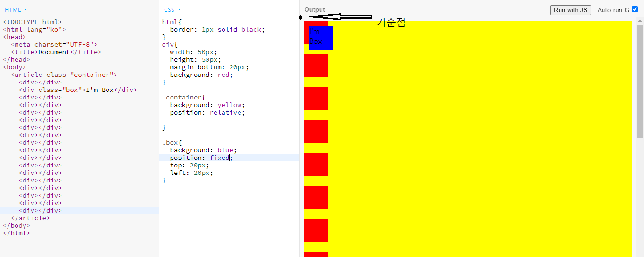Click the "position: relative;" CSS line
The image size is (644, 257).
[x=207, y=112]
